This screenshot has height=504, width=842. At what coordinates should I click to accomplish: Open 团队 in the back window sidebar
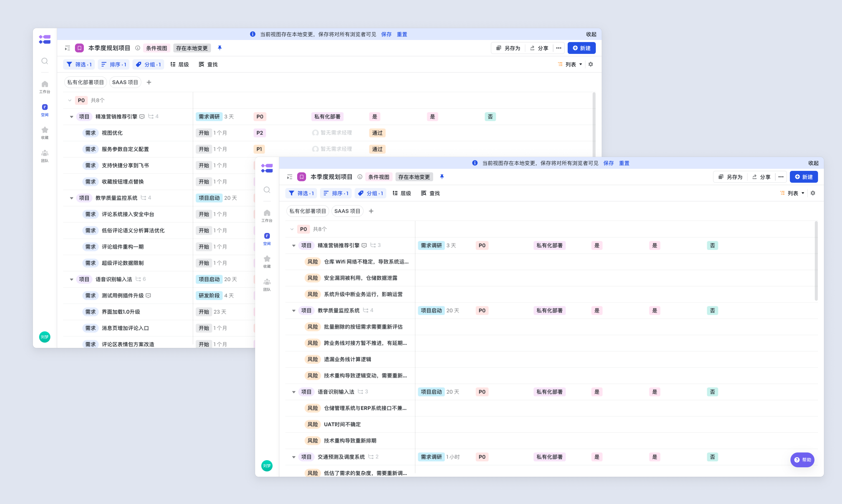pyautogui.click(x=44, y=156)
